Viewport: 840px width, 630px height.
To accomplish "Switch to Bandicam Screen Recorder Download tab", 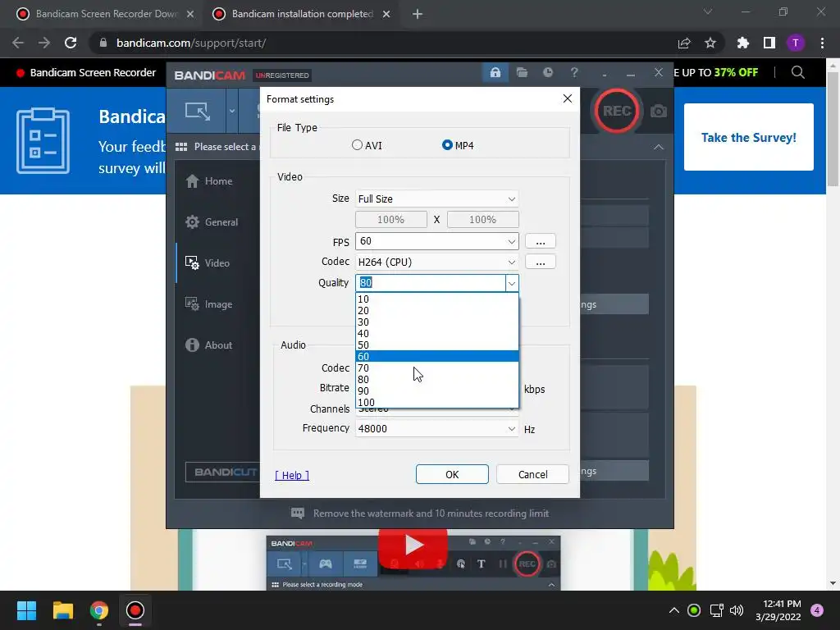I will click(x=106, y=14).
